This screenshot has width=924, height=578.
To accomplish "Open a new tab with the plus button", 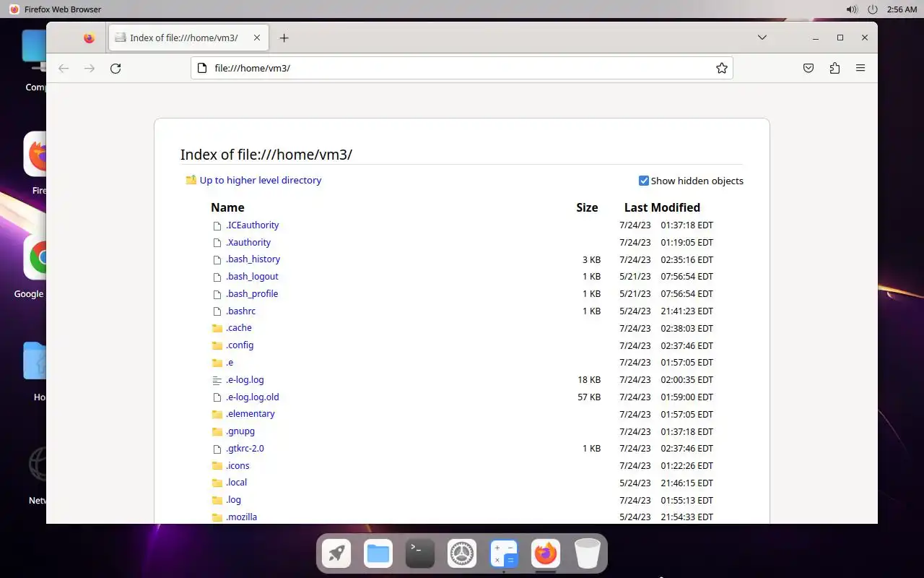I will click(x=284, y=38).
